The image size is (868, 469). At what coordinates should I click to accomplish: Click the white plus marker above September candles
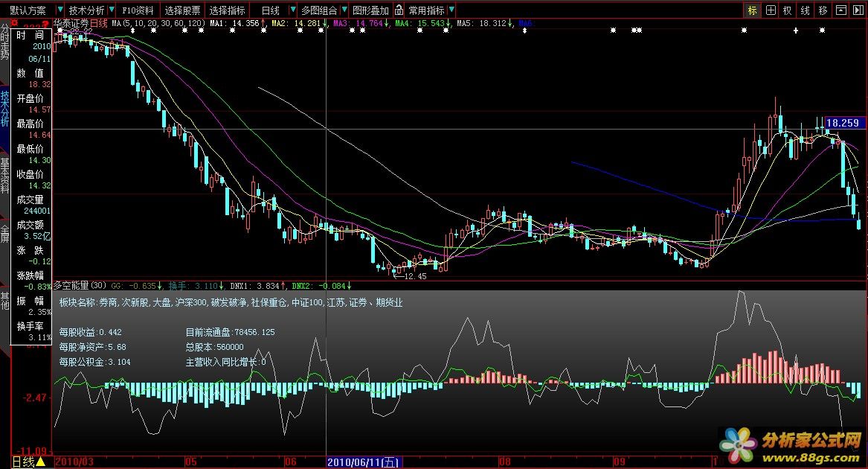pyautogui.click(x=796, y=31)
